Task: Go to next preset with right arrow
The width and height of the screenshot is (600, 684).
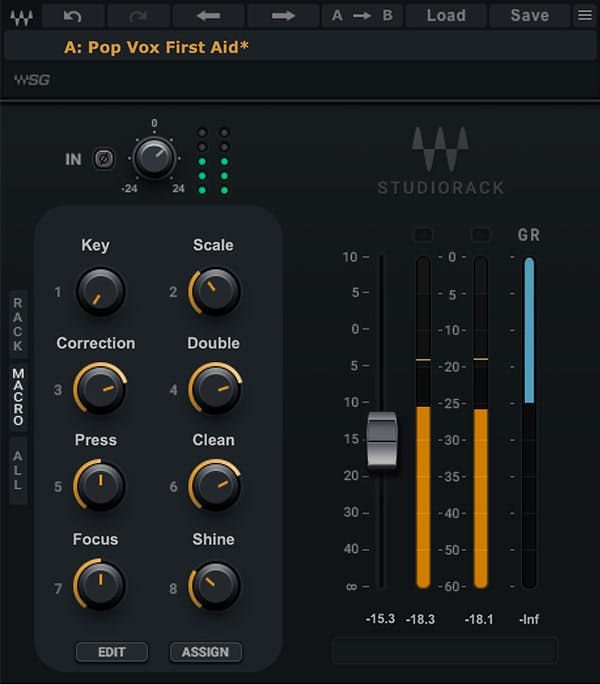Action: coord(283,15)
